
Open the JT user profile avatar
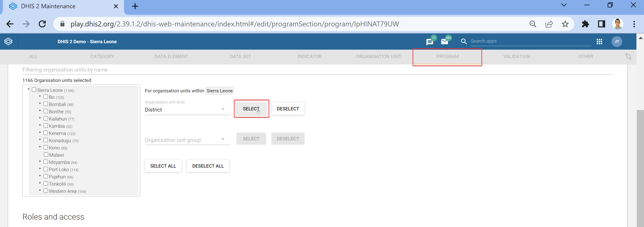point(617,42)
